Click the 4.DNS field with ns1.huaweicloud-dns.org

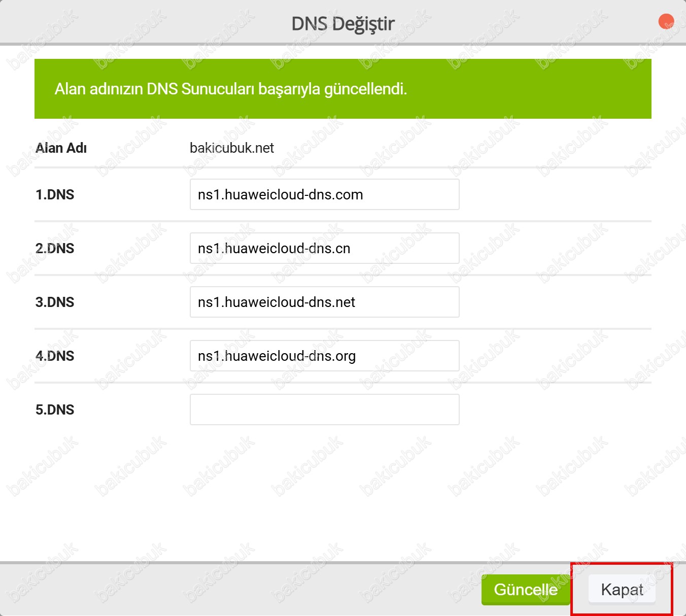[x=324, y=356]
